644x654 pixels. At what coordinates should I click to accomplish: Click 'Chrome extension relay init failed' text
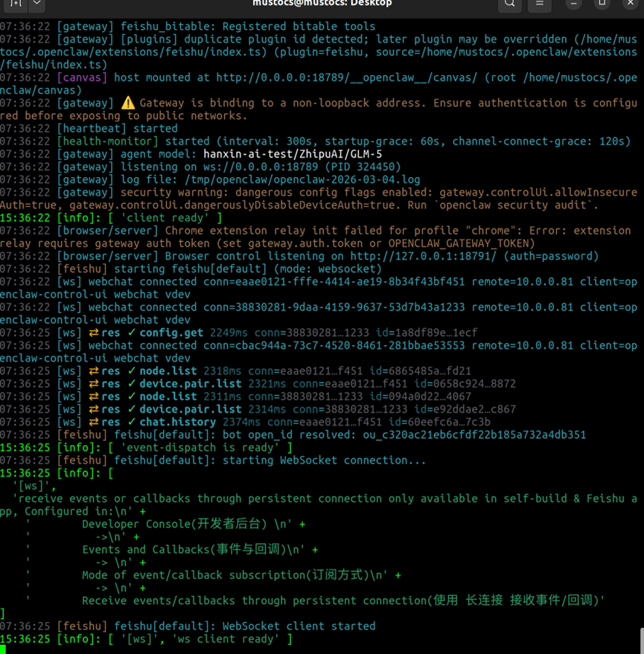pos(273,231)
